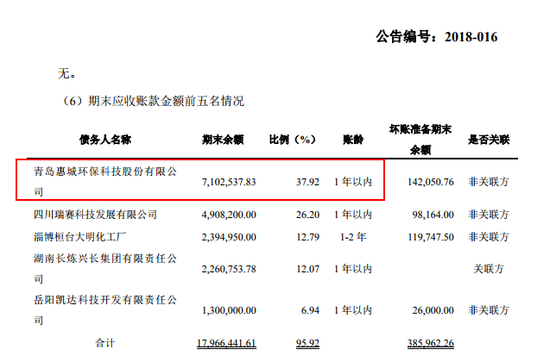This screenshot has width=550, height=362.
Task: Click the balance 2,394,950.00
Action: [x=229, y=237]
